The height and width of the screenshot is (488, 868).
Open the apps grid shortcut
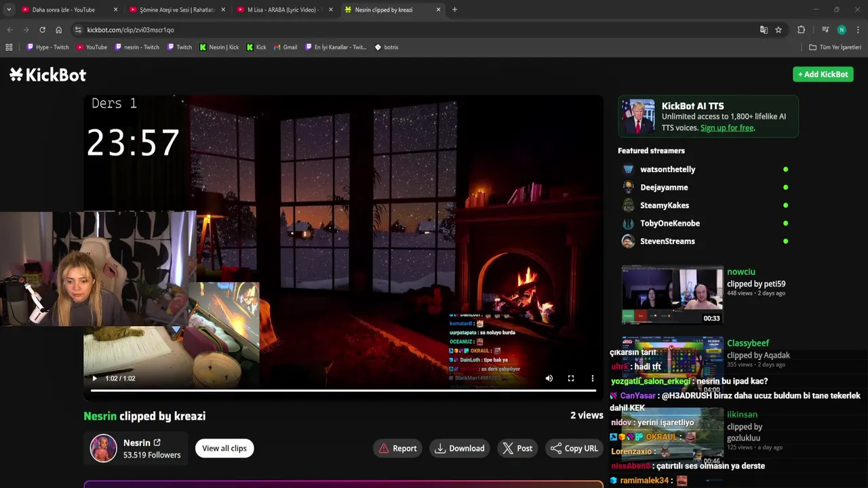coord(9,47)
